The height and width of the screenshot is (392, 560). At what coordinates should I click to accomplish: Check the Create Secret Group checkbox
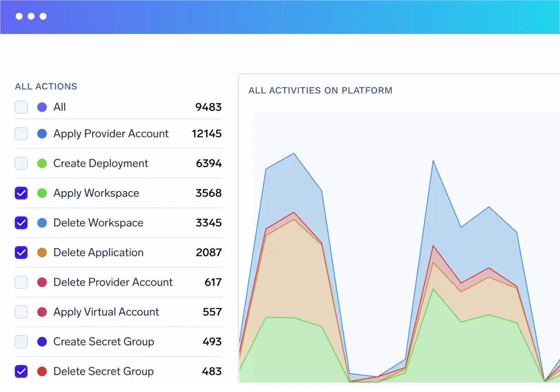coord(21,342)
